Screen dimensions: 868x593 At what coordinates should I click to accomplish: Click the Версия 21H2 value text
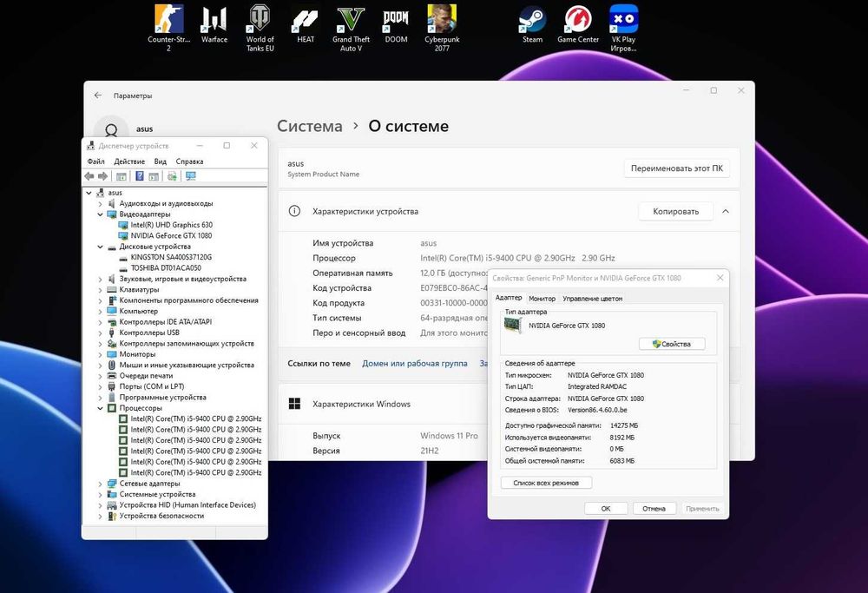pos(429,451)
